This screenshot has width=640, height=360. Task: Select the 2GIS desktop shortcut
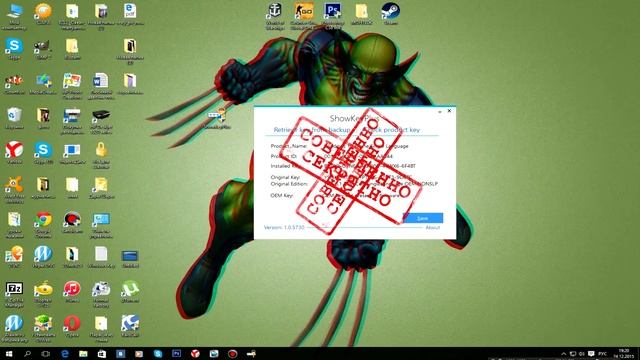14,257
